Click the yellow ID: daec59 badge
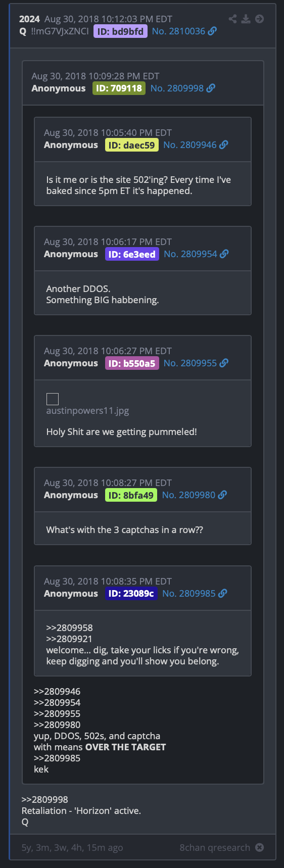 [131, 145]
